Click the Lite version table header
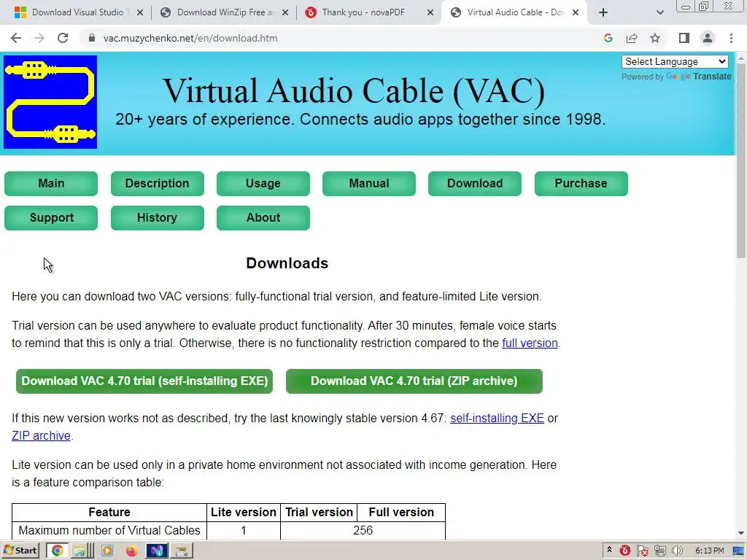The image size is (747, 560). 244,513
